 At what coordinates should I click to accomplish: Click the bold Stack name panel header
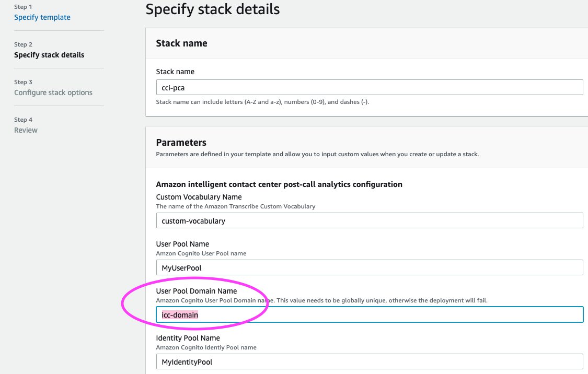pos(181,43)
